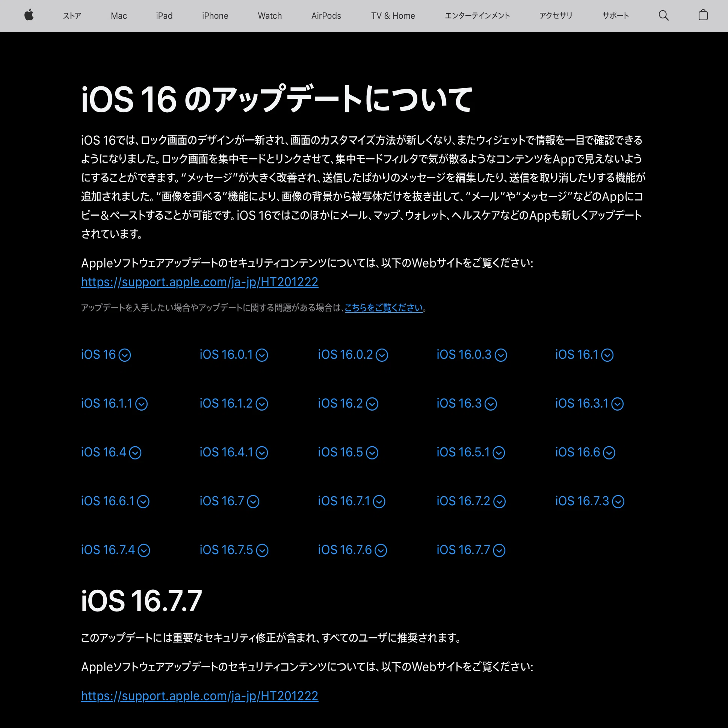The height and width of the screenshot is (728, 728).
Task: Expand the iOS 16.6 section
Action: (x=585, y=452)
